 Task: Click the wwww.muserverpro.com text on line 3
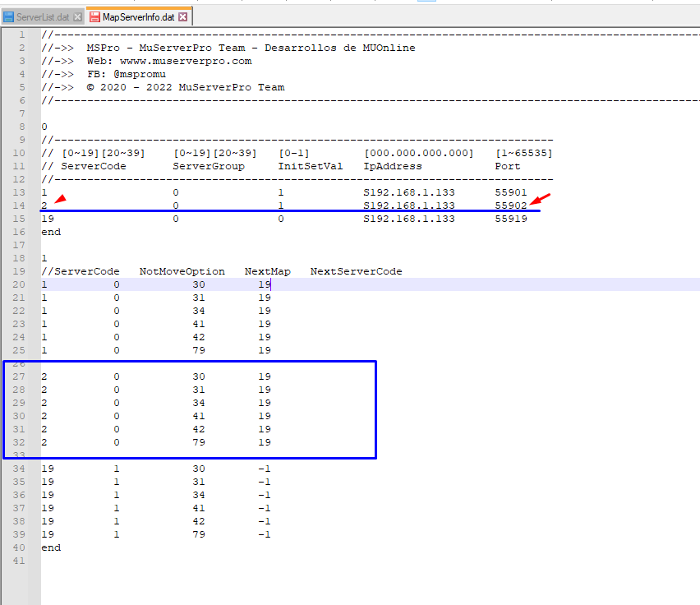coord(186,61)
